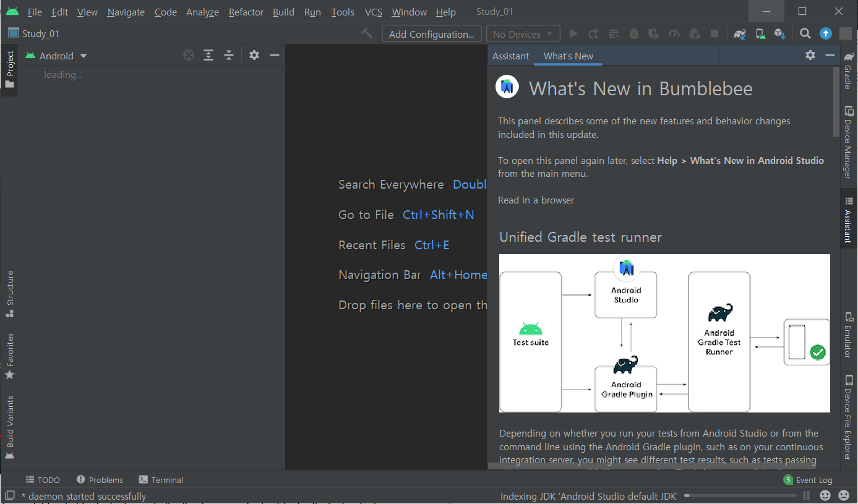Click 'daemon started successfully' status text

[84, 496]
